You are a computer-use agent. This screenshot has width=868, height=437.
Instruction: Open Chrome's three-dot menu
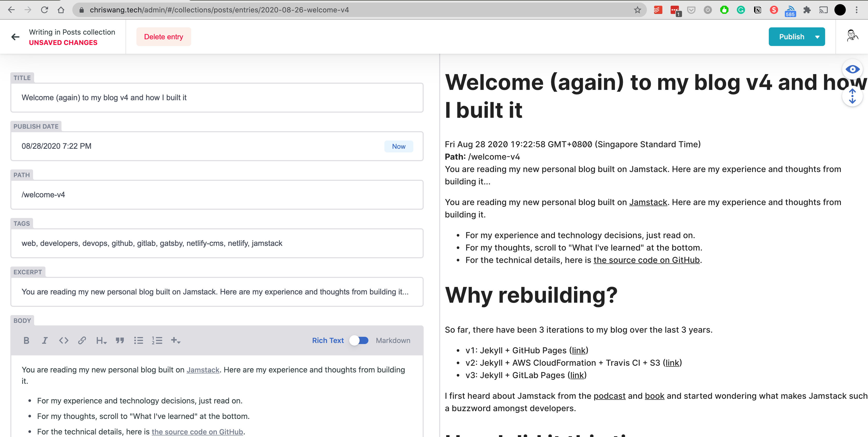856,10
